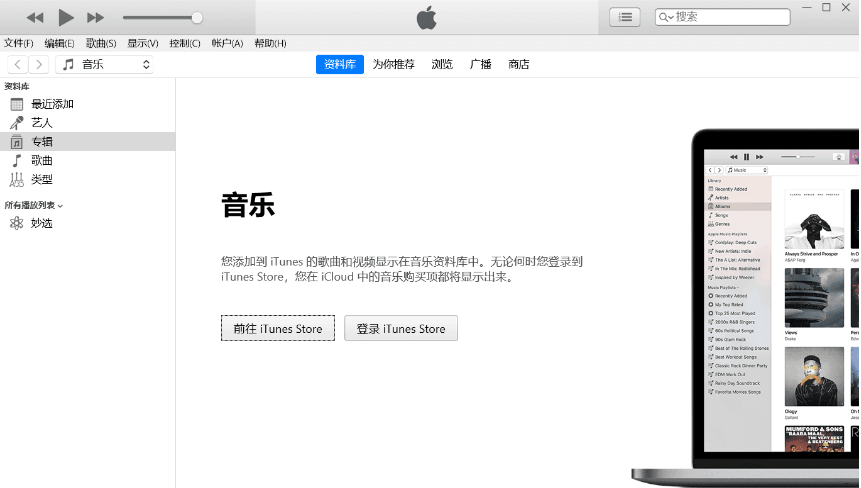This screenshot has width=861, height=488.
Task: Switch to the 商店 tab
Action: (519, 64)
